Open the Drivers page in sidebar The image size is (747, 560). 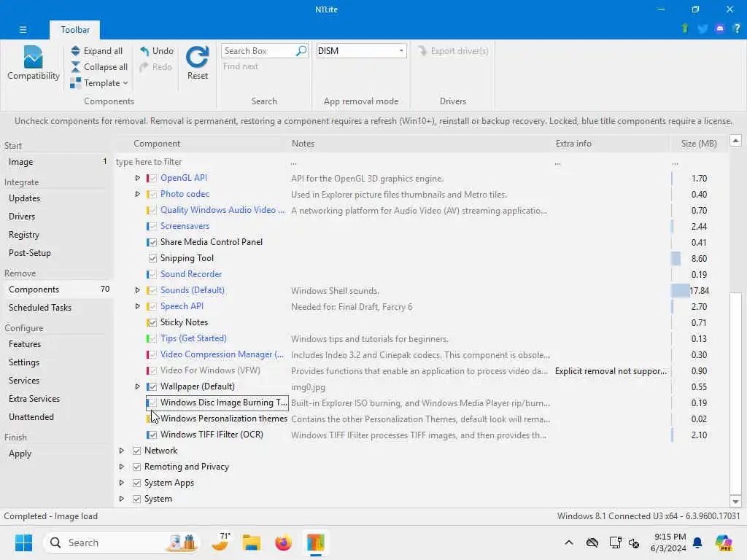coord(22,216)
